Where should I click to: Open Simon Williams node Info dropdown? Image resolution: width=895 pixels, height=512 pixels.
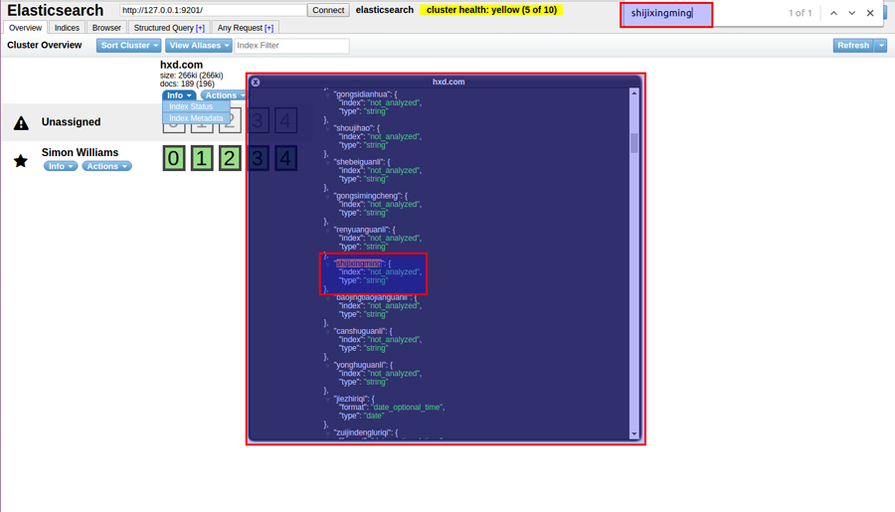pos(61,166)
